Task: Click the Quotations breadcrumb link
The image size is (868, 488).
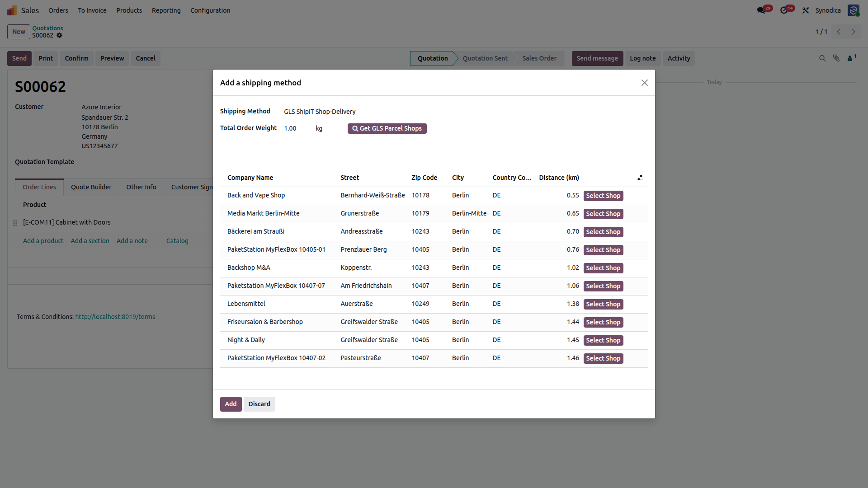Action: click(x=47, y=28)
